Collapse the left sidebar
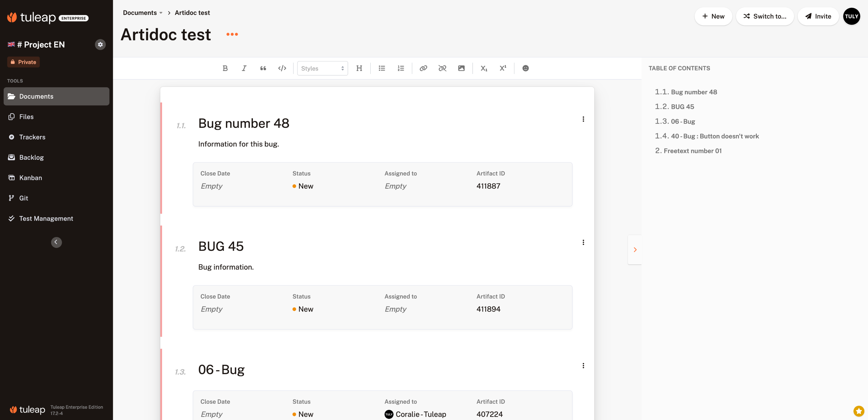The height and width of the screenshot is (420, 868). coord(56,242)
